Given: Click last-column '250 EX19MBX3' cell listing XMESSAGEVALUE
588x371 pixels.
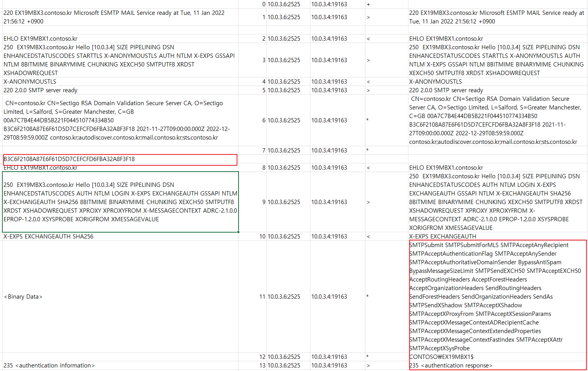Looking at the screenshot, I should click(498, 202).
